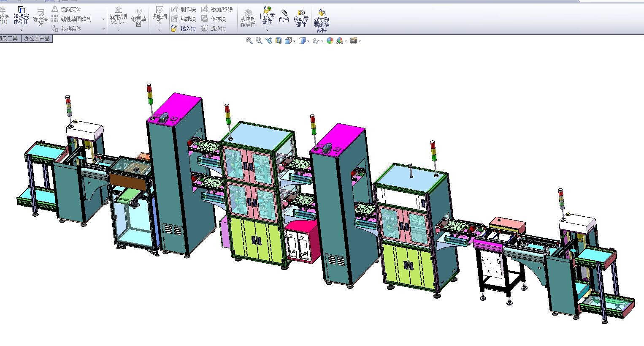Open the View Settings monitor dropdown arrow

click(360, 41)
